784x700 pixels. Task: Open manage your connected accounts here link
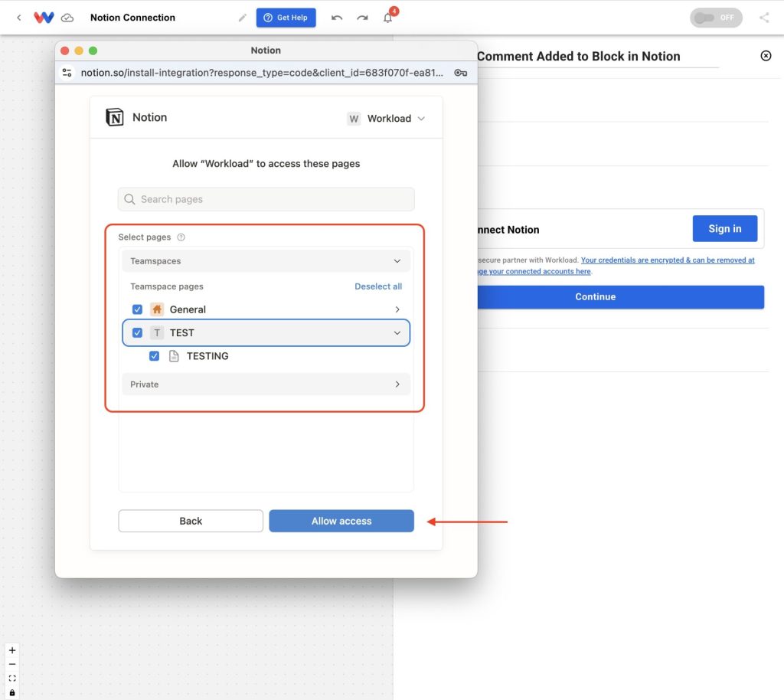(x=534, y=272)
